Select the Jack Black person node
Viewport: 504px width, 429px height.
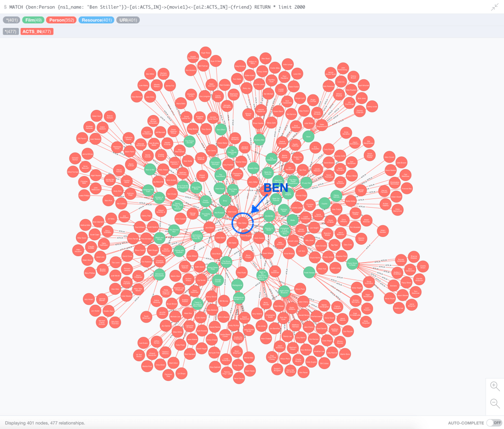[x=209, y=227]
